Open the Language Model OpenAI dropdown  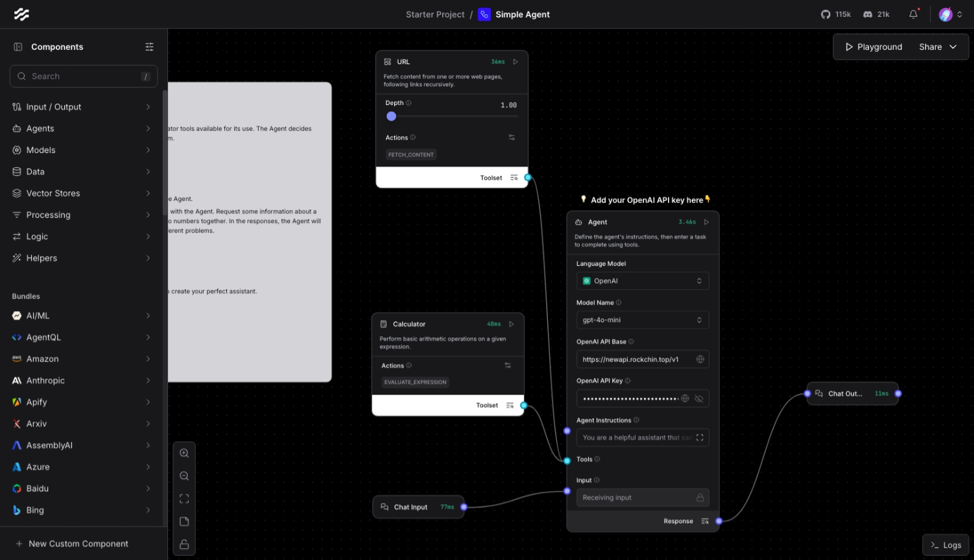(642, 281)
